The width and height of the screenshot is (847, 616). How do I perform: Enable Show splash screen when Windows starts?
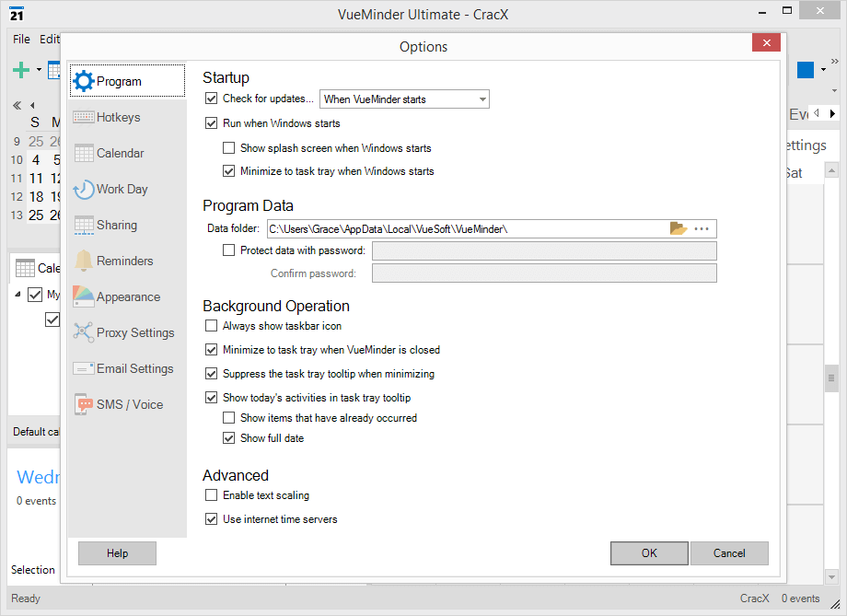pos(229,147)
